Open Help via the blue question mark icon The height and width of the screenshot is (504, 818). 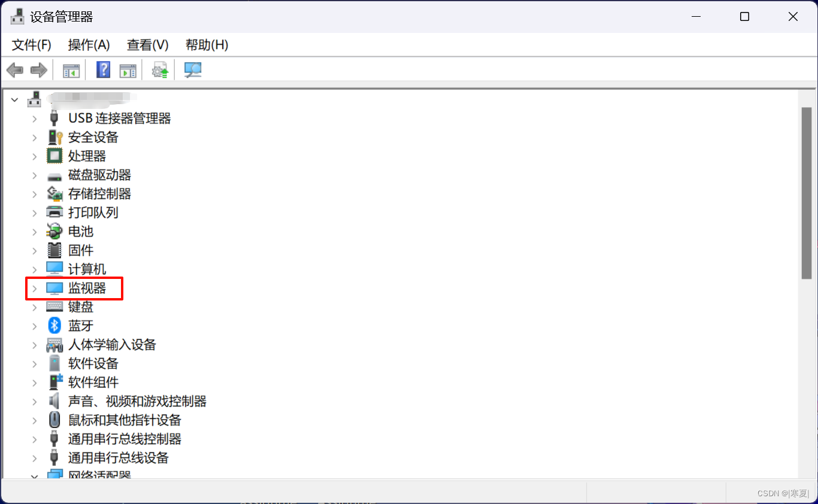[103, 69]
